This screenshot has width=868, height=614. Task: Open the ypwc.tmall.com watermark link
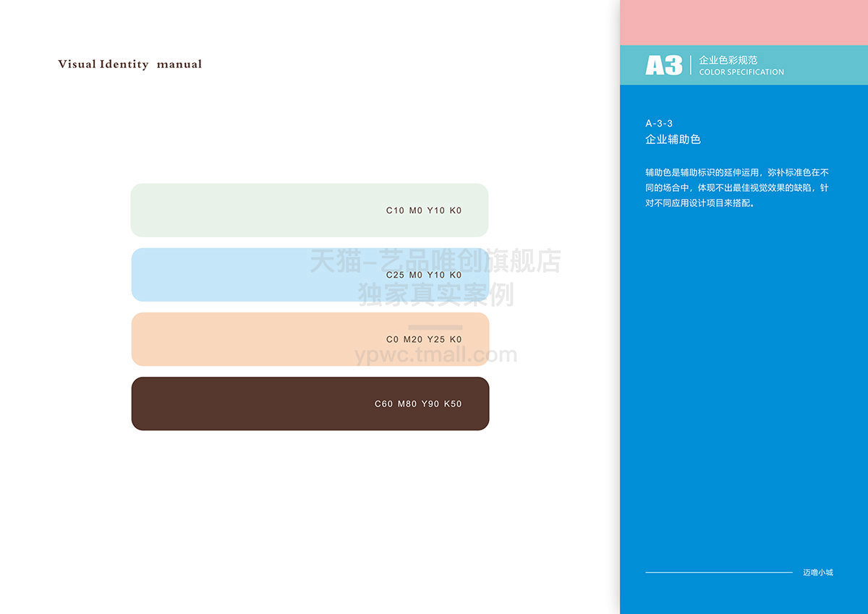pyautogui.click(x=435, y=355)
